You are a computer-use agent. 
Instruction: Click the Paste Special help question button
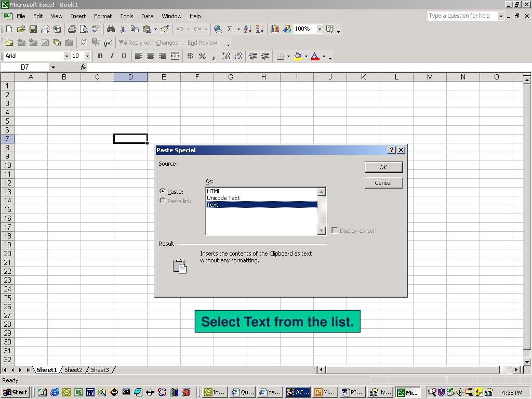[392, 150]
